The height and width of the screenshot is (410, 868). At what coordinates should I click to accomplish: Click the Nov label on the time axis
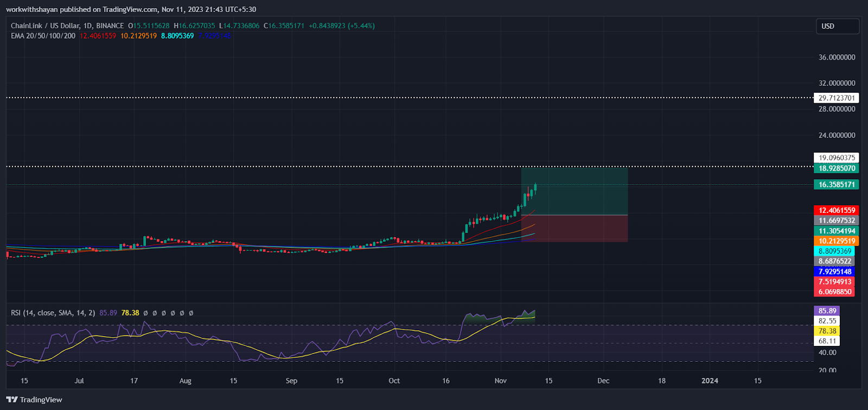pos(500,381)
